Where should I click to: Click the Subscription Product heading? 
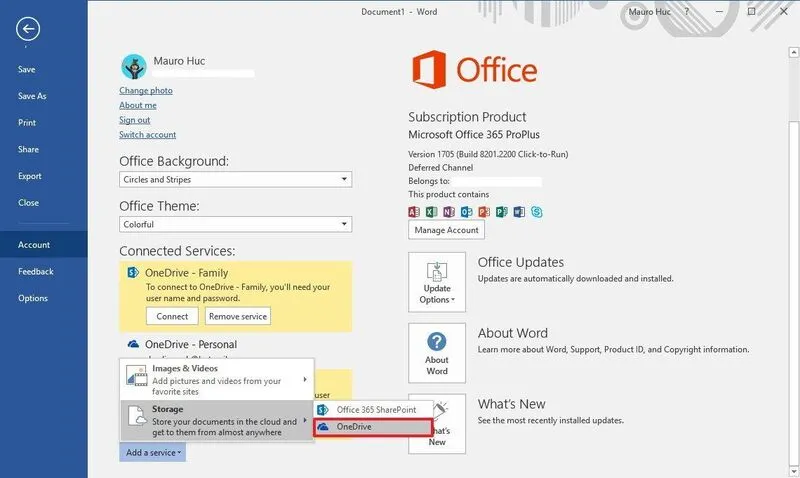(467, 117)
